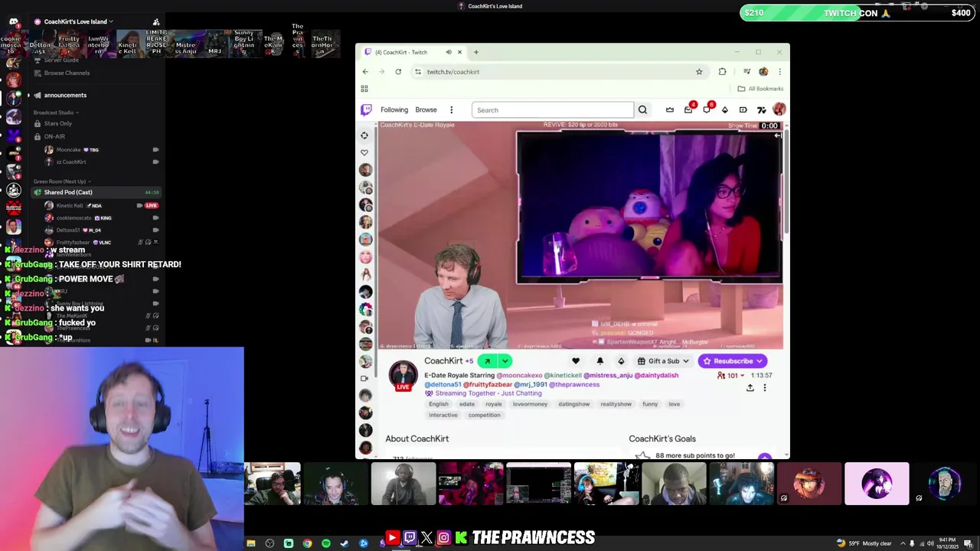
Task: Click Cheer bits icon near Gift a Sub
Action: [x=621, y=361]
